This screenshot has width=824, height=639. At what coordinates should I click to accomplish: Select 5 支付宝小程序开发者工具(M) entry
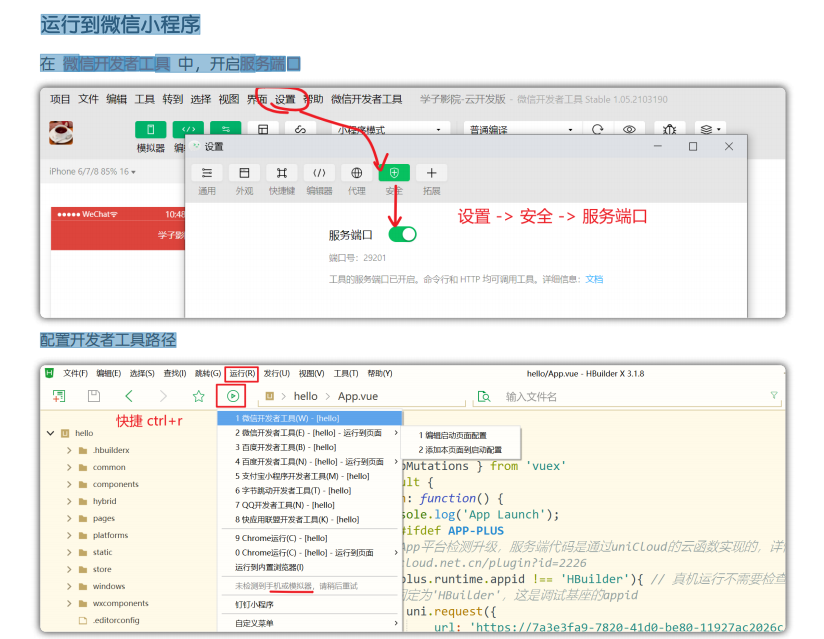[x=310, y=476]
